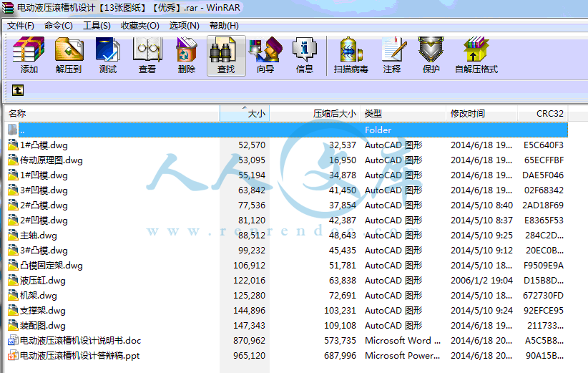588x373 pixels.
Task: Go up one level with the arrow icon
Action: click(18, 90)
